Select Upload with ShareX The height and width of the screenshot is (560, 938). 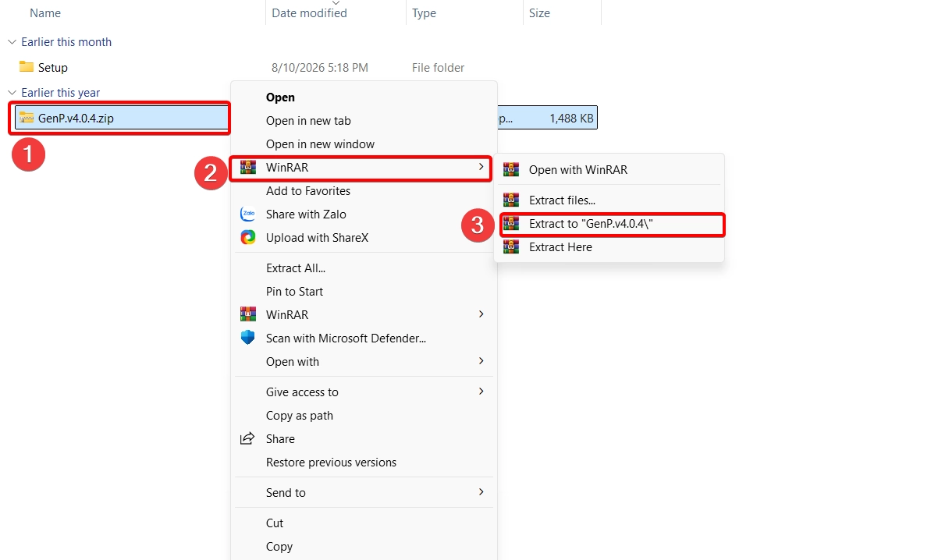coord(317,238)
